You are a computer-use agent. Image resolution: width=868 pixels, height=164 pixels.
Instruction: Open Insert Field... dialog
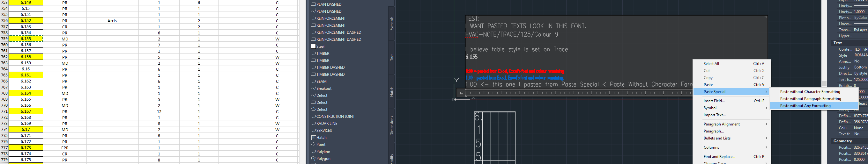pos(731,101)
